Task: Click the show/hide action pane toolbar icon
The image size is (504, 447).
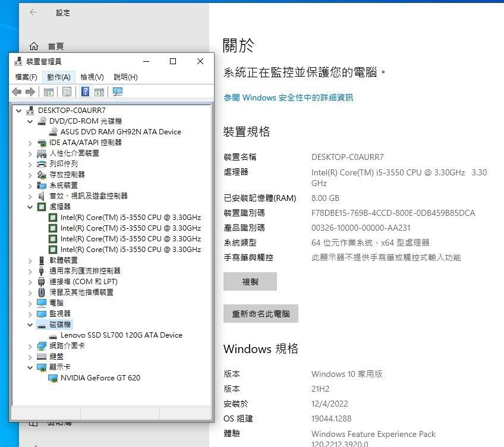Action: tap(99, 92)
